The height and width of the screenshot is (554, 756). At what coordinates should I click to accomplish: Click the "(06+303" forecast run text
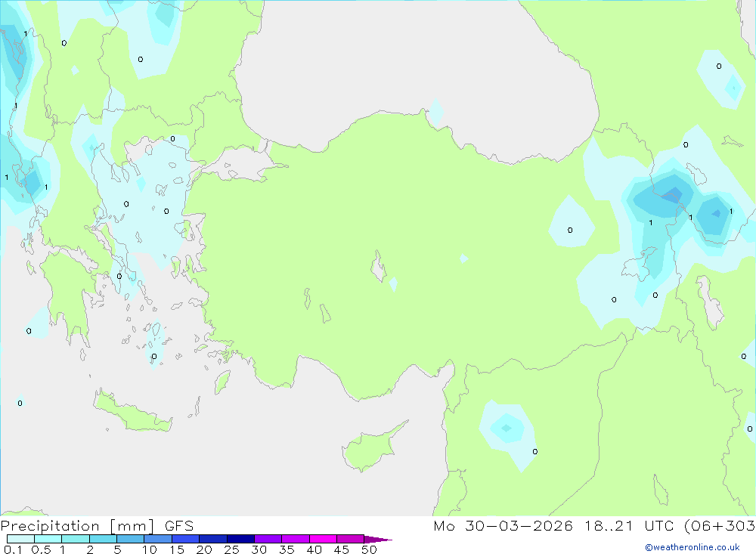point(720,526)
